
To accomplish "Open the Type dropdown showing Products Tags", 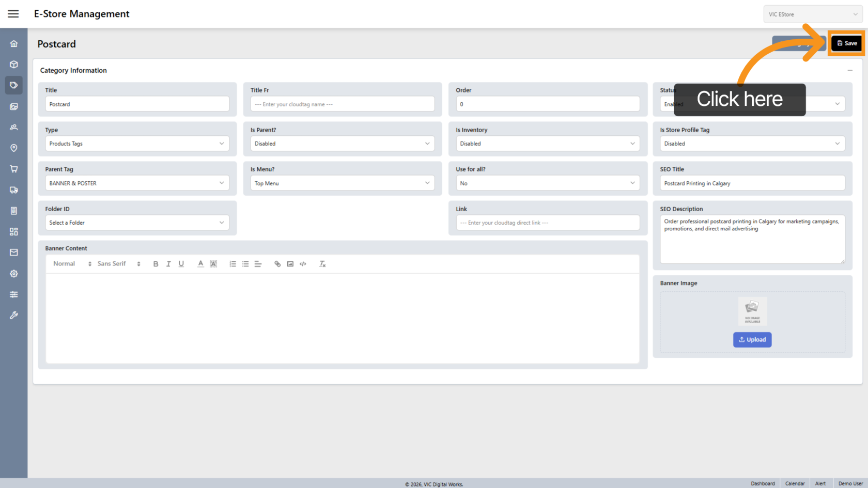I will [x=137, y=144].
